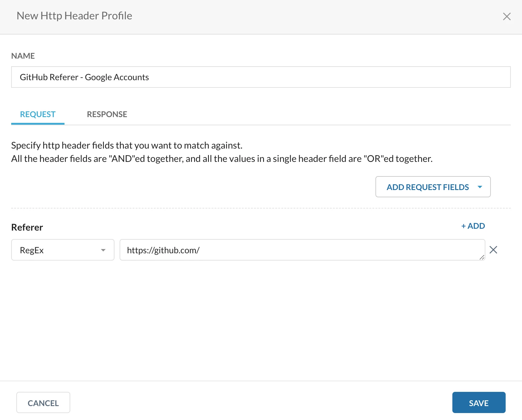Save the HTTP header profile
This screenshot has width=522, height=420.
[479, 402]
